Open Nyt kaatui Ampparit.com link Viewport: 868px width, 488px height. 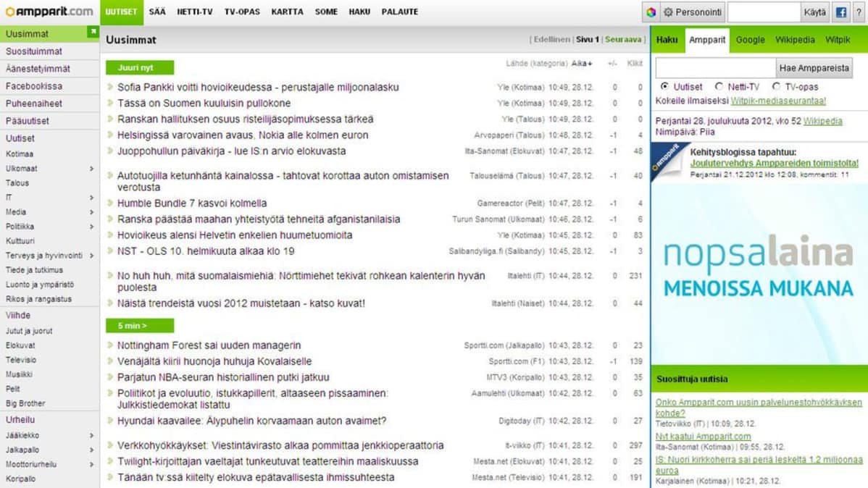pyautogui.click(x=703, y=437)
